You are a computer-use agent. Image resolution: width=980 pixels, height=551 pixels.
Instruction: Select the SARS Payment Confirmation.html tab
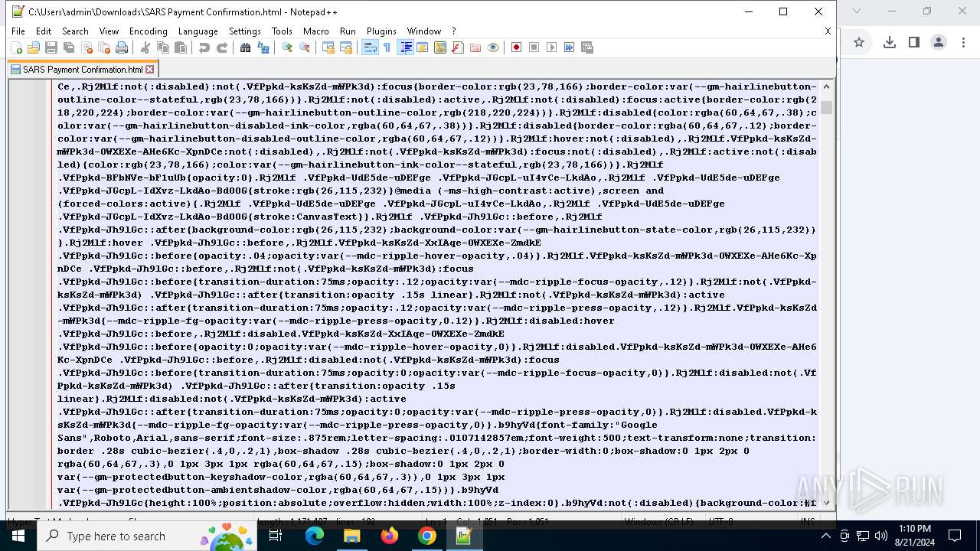[83, 69]
